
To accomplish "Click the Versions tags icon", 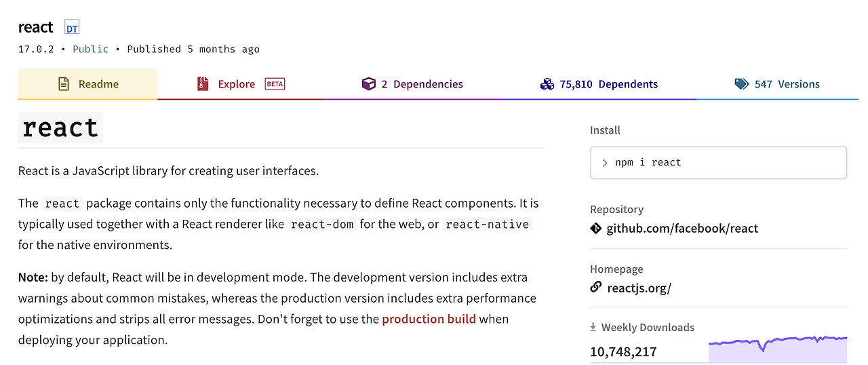I will pos(742,84).
